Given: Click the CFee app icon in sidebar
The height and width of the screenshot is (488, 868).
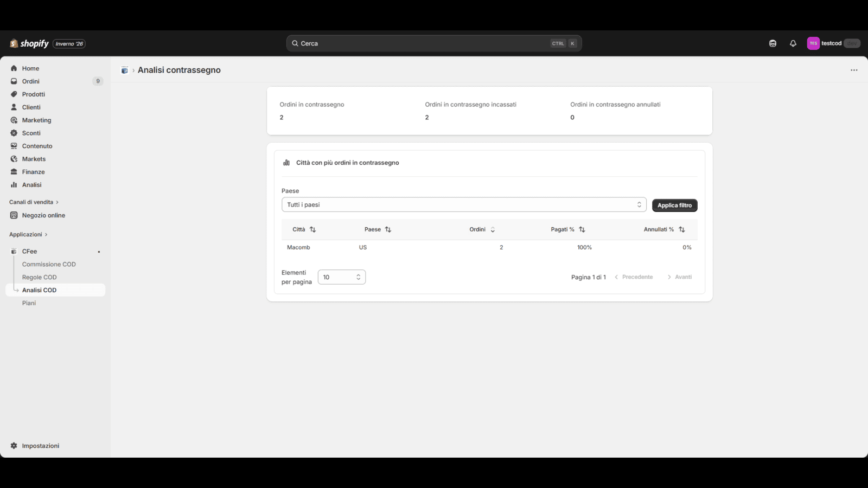Looking at the screenshot, I should 14,252.
